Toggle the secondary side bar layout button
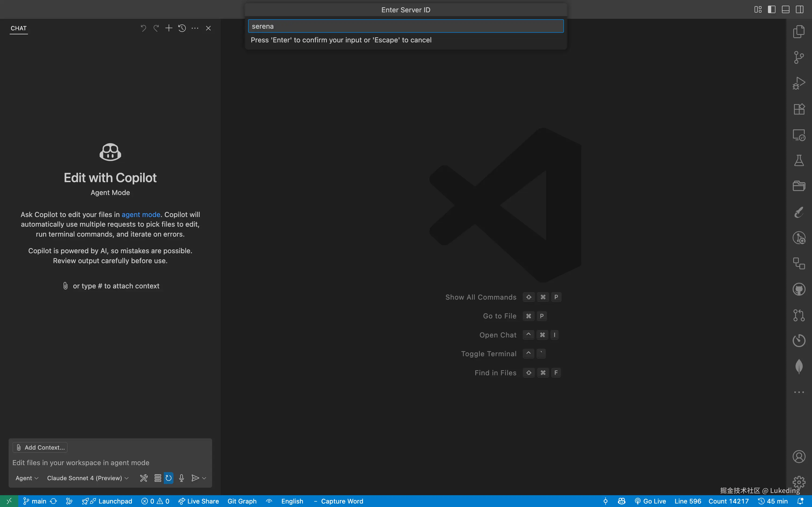Screen dimensions: 812x507 point(800,9)
